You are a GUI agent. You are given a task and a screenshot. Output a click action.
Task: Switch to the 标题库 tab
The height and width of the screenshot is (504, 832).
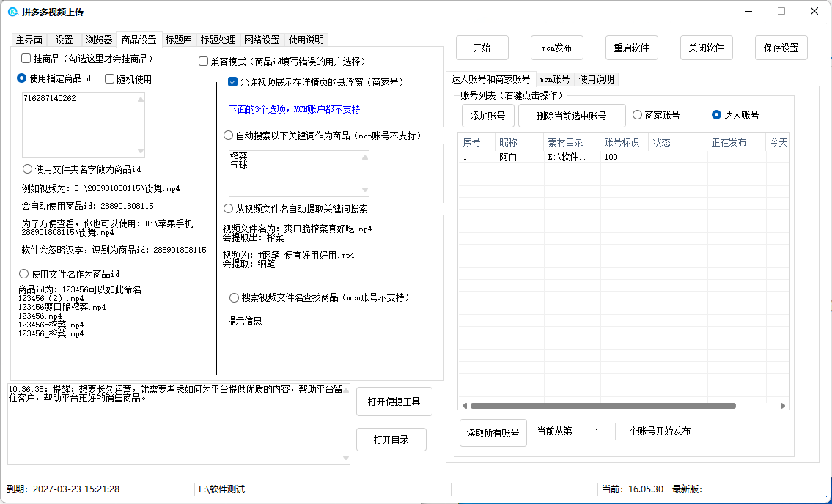179,40
